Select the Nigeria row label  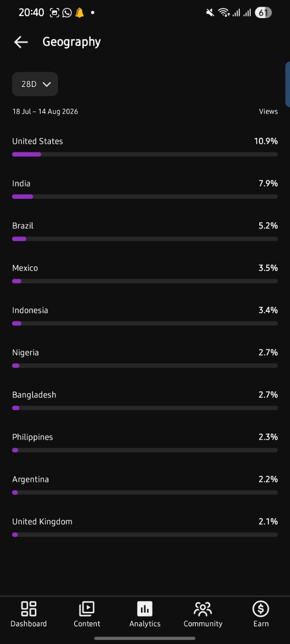point(25,353)
